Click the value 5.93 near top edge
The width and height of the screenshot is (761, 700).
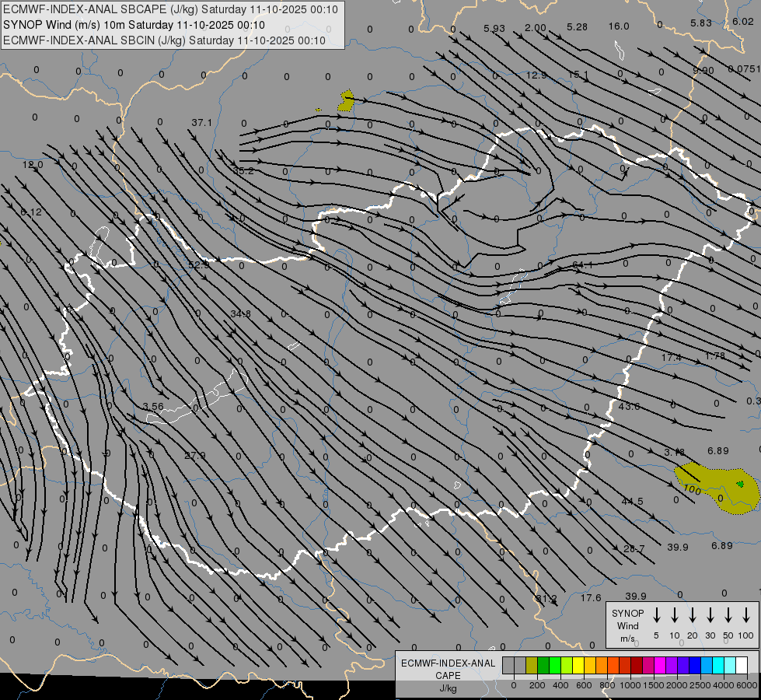pyautogui.click(x=494, y=29)
